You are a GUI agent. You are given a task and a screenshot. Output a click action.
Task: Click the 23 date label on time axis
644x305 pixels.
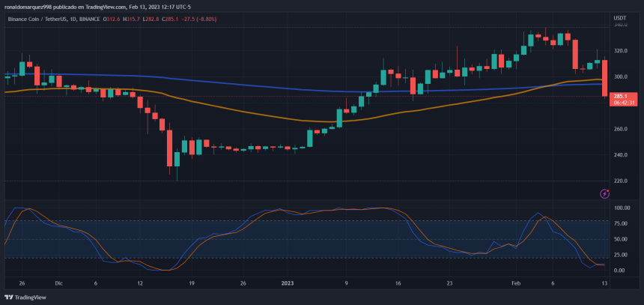450,283
